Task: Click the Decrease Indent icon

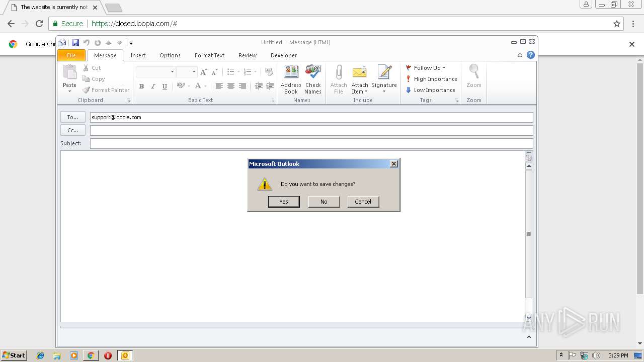Action: point(259,86)
